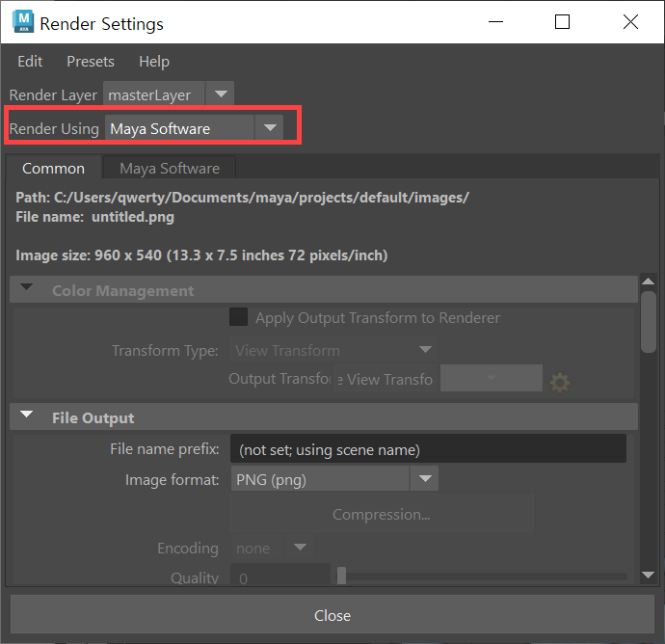The width and height of the screenshot is (665, 644).
Task: Click the Compression... button
Action: (x=381, y=514)
